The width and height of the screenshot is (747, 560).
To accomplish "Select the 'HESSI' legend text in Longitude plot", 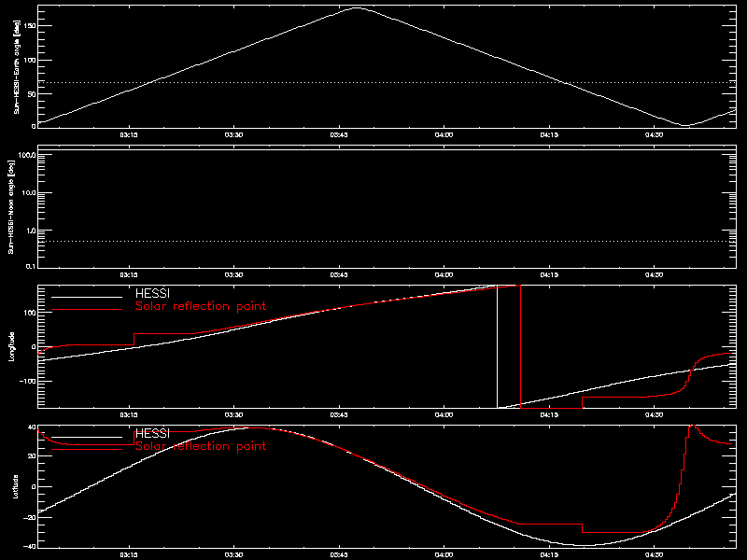I will (152, 294).
